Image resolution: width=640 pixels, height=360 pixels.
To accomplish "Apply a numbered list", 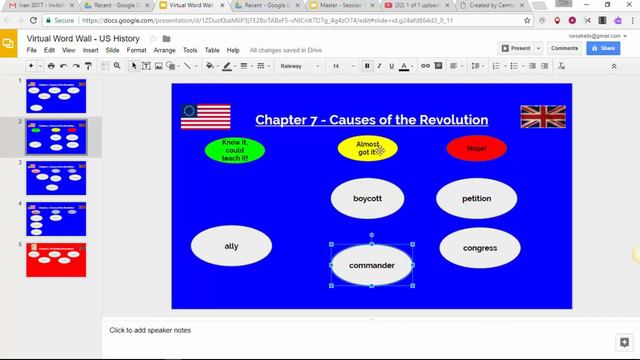I will (496, 66).
